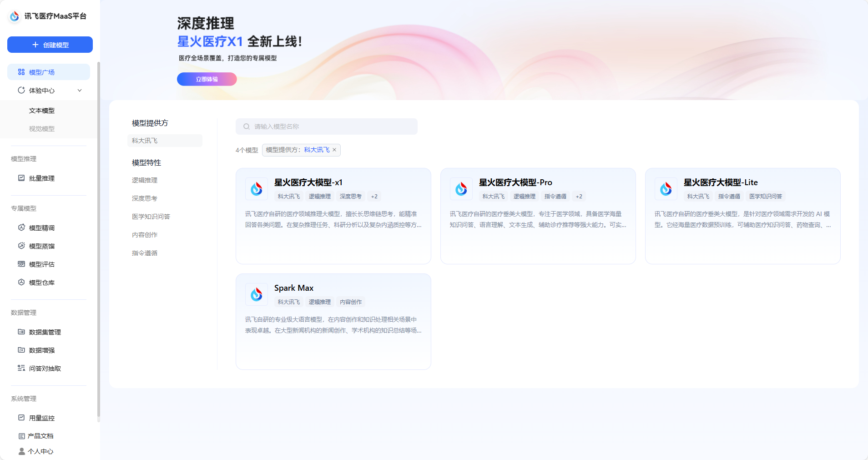This screenshot has width=868, height=460.
Task: Open 模型仓库 page
Action: (42, 283)
